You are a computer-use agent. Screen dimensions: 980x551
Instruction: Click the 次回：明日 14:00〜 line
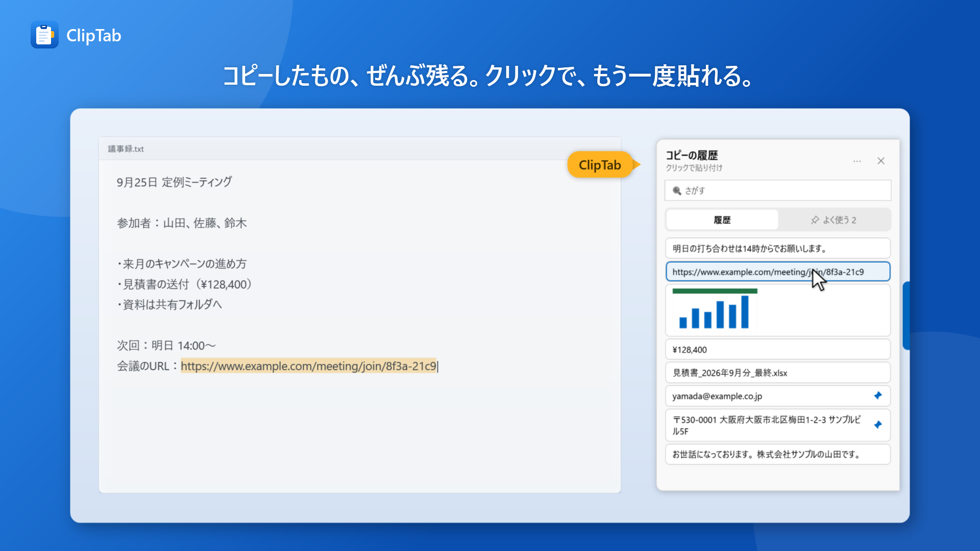click(x=166, y=345)
